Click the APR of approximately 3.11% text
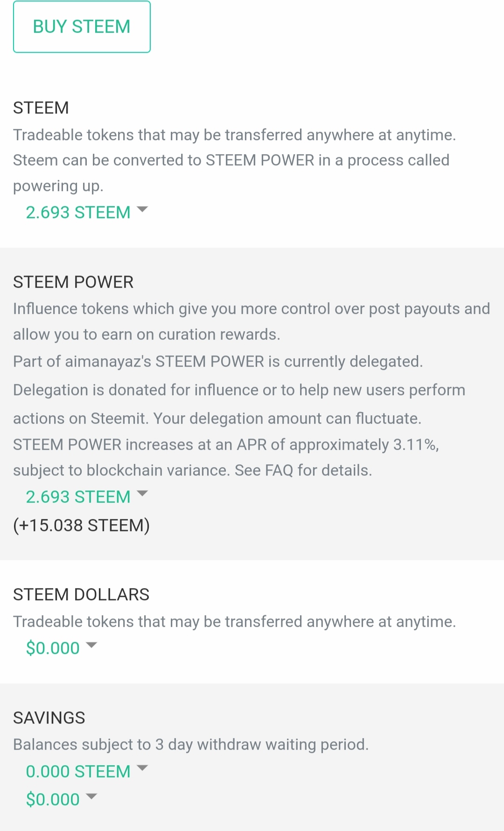This screenshot has height=831, width=504. click(x=226, y=445)
